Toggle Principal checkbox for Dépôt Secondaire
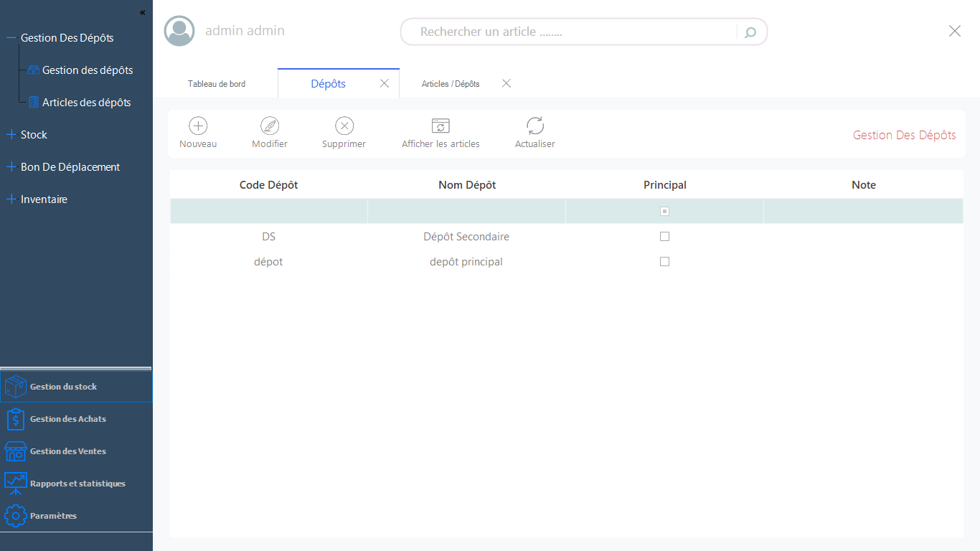This screenshot has width=980, height=551. coord(664,237)
